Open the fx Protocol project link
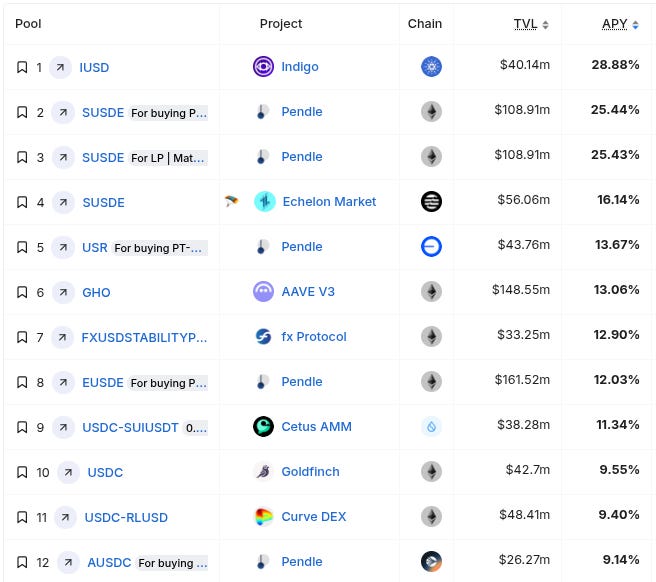656x582 pixels. coord(314,336)
